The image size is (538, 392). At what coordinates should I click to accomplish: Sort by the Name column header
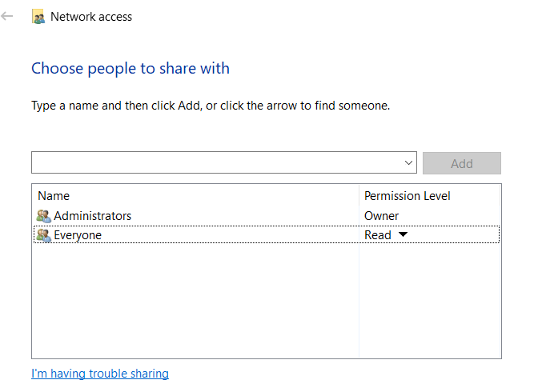click(54, 196)
